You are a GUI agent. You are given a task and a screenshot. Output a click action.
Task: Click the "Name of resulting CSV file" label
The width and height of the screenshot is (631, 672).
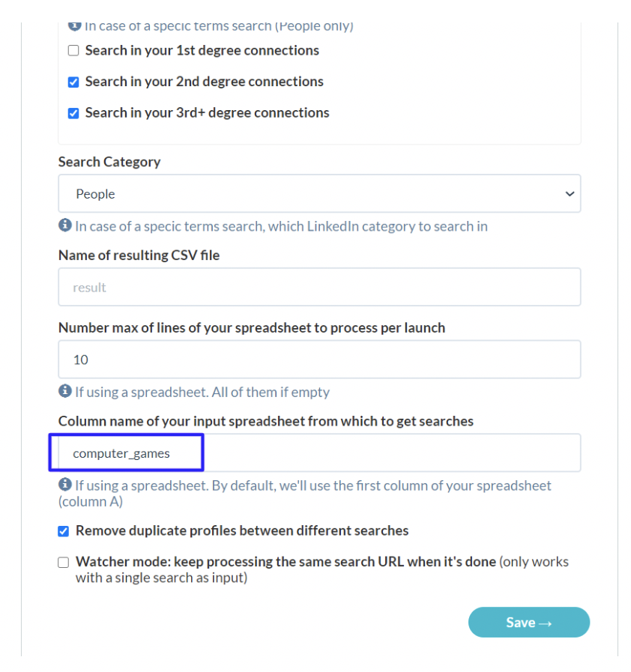point(139,255)
